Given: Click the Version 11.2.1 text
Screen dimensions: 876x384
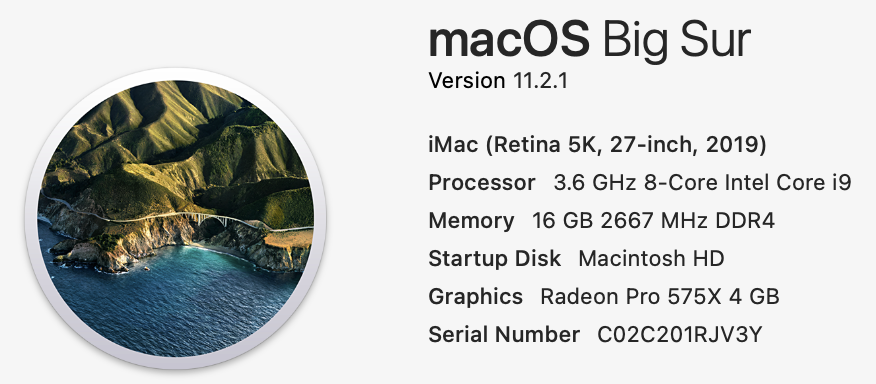Looking at the screenshot, I should click(498, 81).
